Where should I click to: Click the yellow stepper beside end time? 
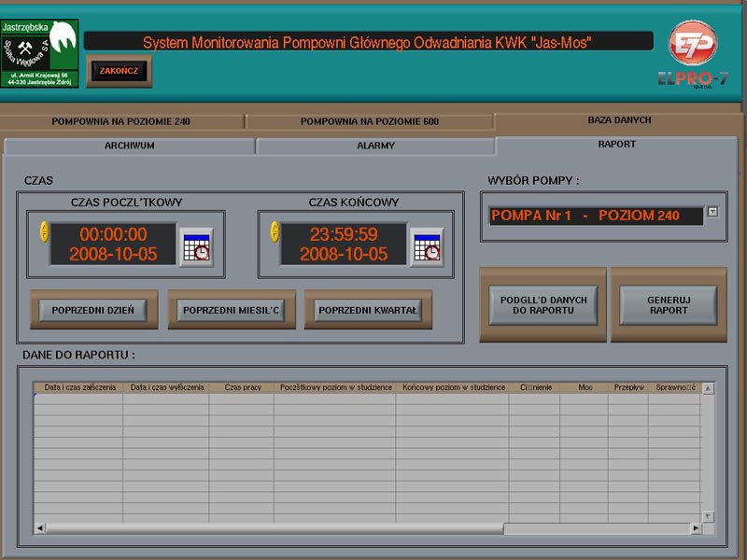click(x=275, y=231)
